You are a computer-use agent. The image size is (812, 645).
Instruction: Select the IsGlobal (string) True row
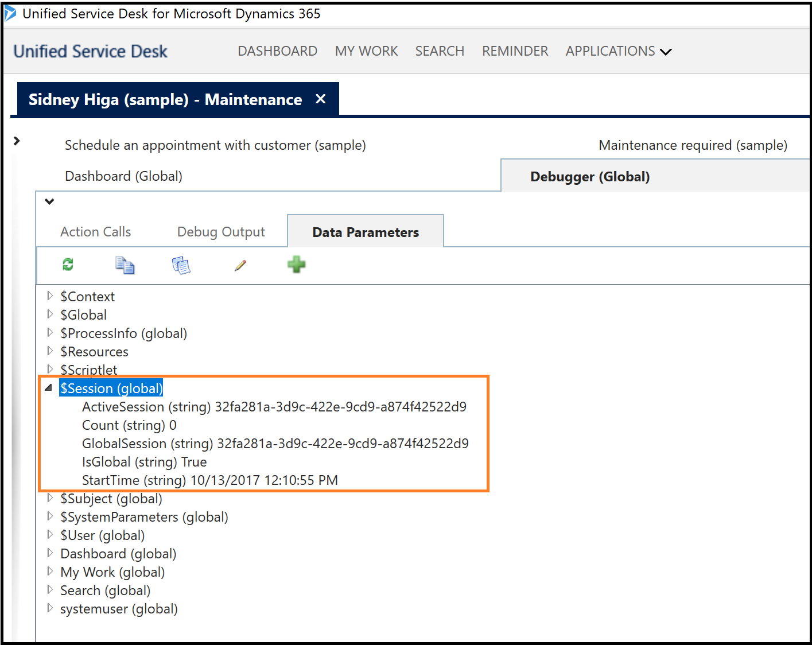point(144,462)
